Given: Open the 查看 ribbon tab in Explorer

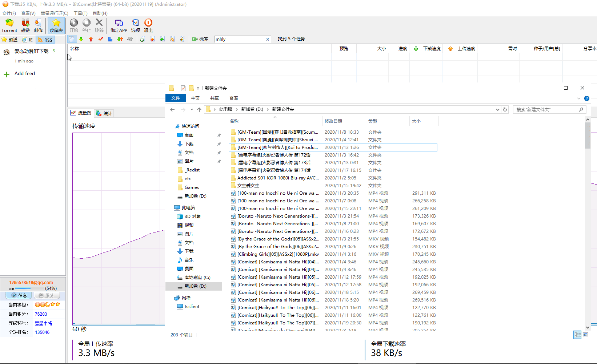Looking at the screenshot, I should [234, 98].
